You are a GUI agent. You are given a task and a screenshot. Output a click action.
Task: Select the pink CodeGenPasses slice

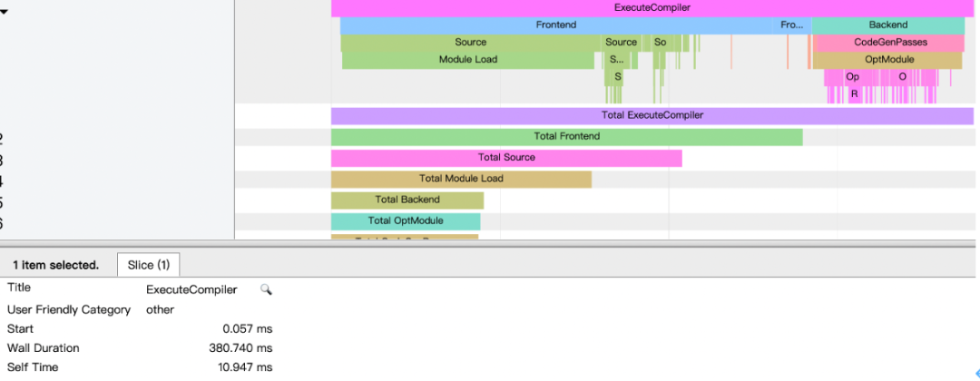[x=890, y=44]
